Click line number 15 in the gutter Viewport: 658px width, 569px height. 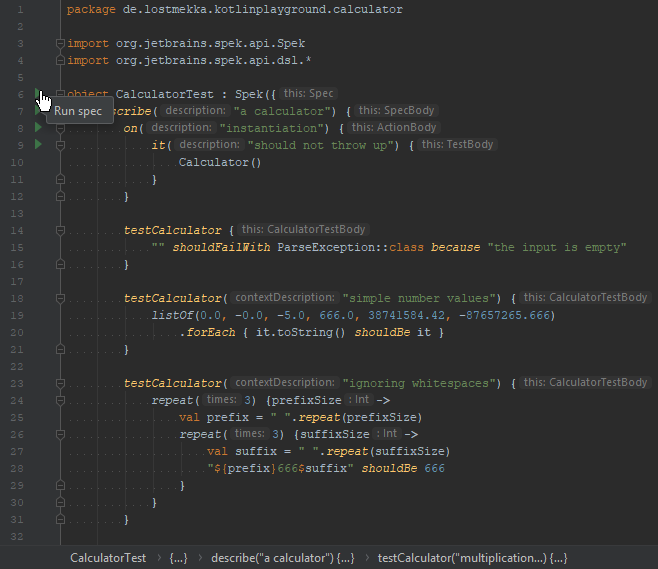[17, 248]
